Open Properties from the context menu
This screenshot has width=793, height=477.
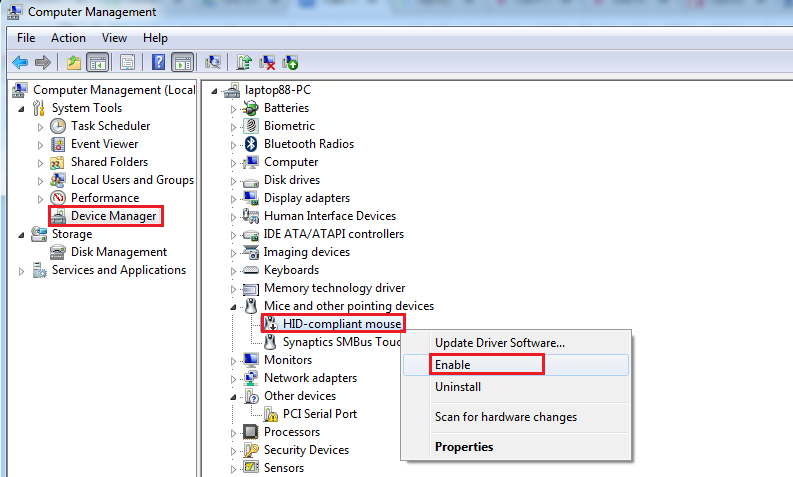[516, 447]
